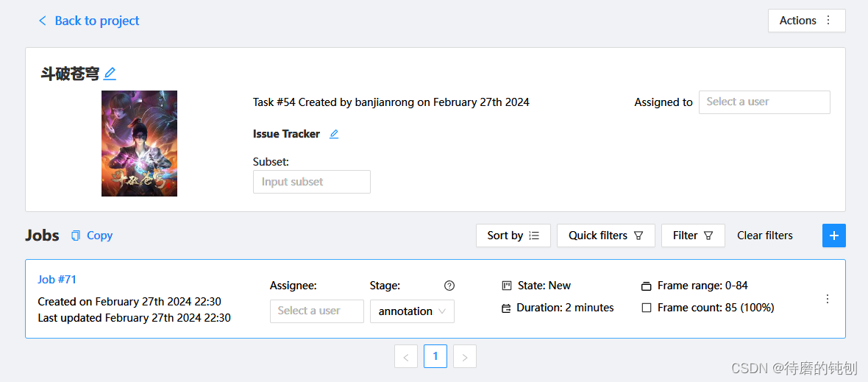
Task: Click the Stage help question mark icon
Action: click(x=449, y=286)
